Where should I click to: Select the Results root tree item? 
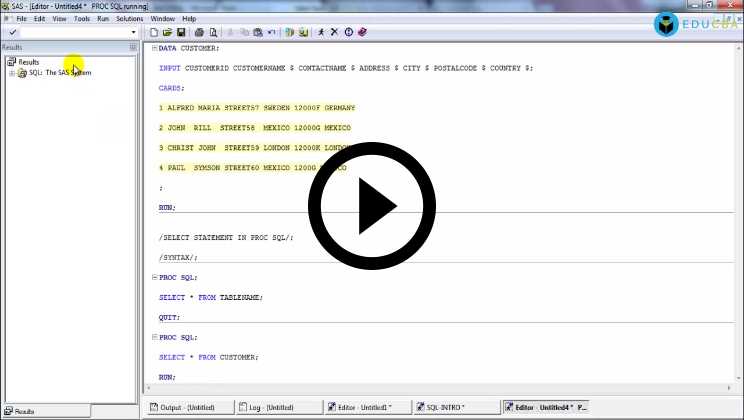coord(28,62)
